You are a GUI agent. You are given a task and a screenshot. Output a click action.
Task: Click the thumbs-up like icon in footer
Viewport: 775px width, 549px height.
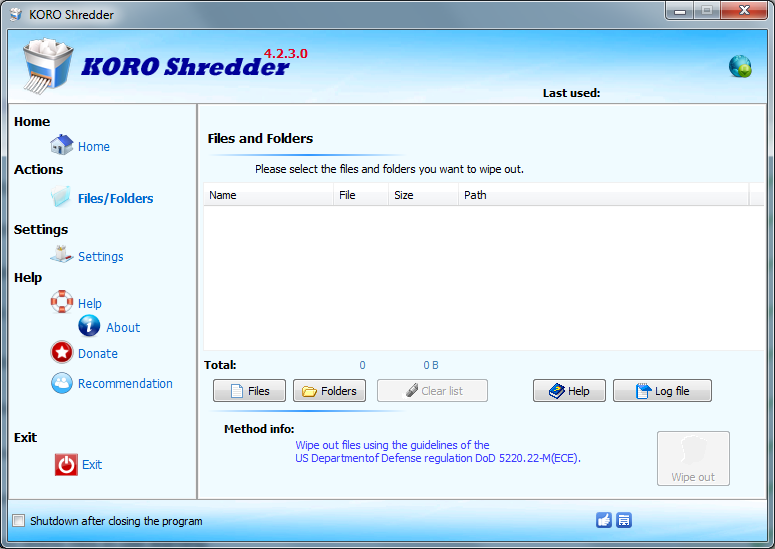click(604, 520)
